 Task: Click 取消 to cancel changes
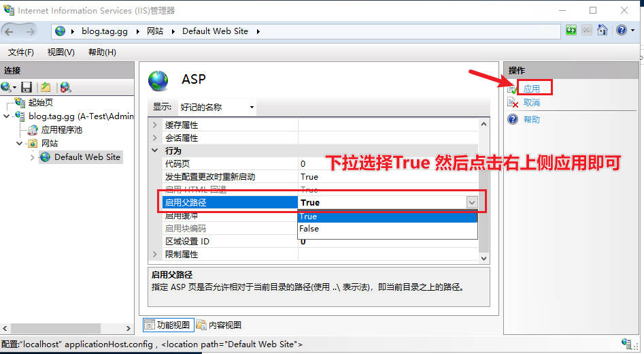531,103
